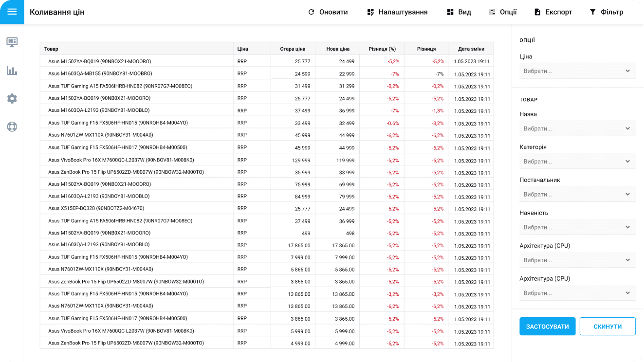Open the gear settings sidebar icon
The width and height of the screenshot is (644, 362).
coord(12,99)
